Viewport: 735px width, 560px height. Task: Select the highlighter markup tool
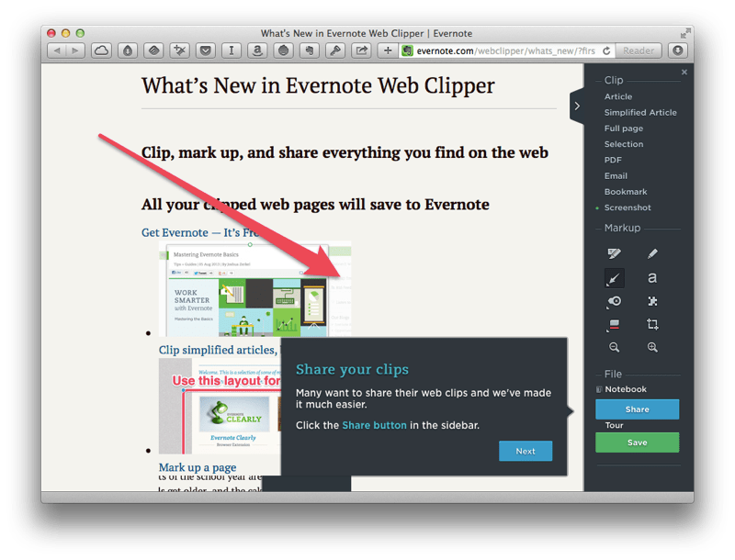point(614,253)
